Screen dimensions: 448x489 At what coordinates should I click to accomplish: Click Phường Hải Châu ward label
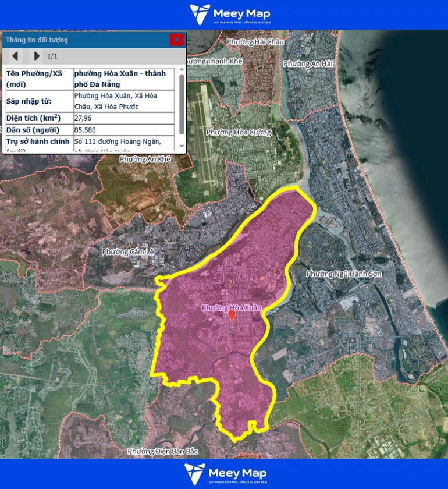click(x=247, y=42)
